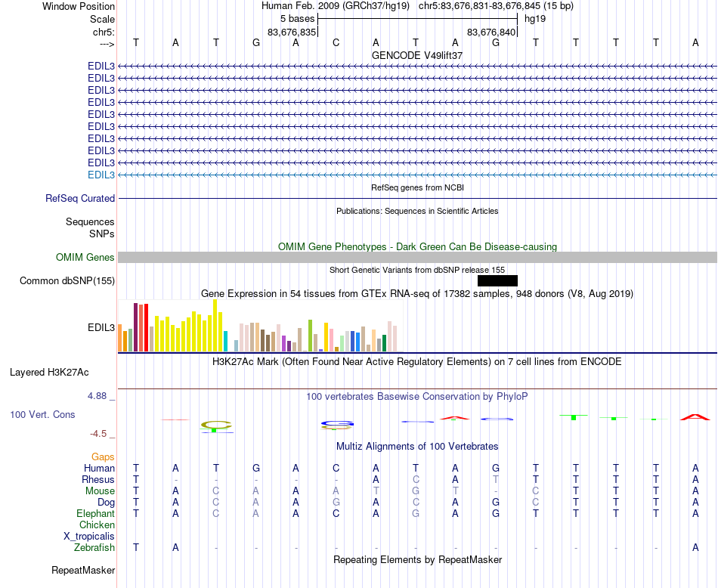718x588 pixels.
Task: Click the Mouse species label
Action: [x=101, y=491]
